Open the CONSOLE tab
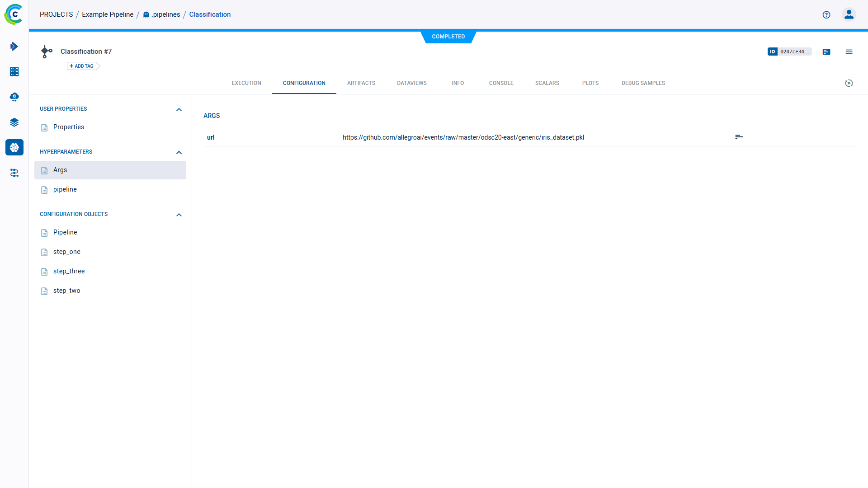Image resolution: width=868 pixels, height=488 pixels. (501, 83)
